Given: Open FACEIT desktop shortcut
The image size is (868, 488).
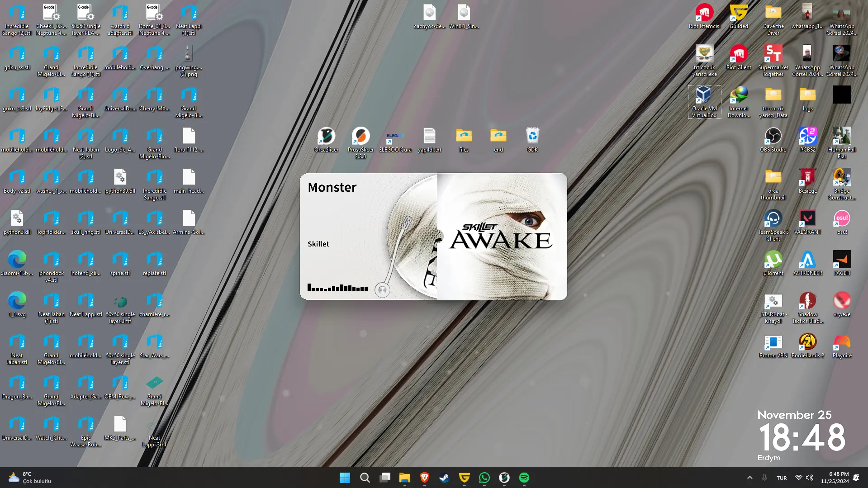Looking at the screenshot, I should [x=842, y=263].
